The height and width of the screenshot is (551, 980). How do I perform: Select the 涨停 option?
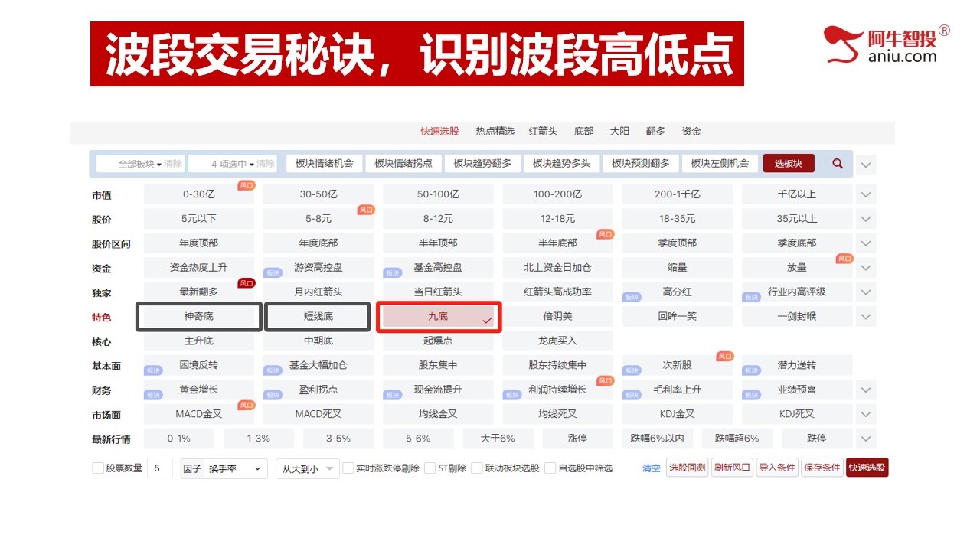click(578, 439)
